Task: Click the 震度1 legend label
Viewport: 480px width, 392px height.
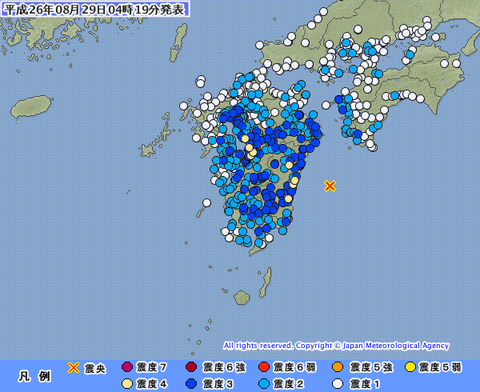Action: pos(365,384)
